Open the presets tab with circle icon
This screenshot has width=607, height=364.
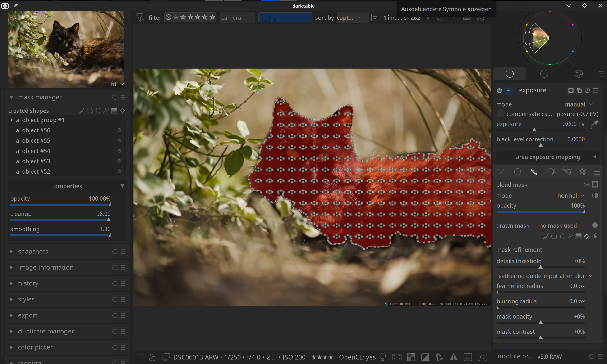[x=544, y=74]
